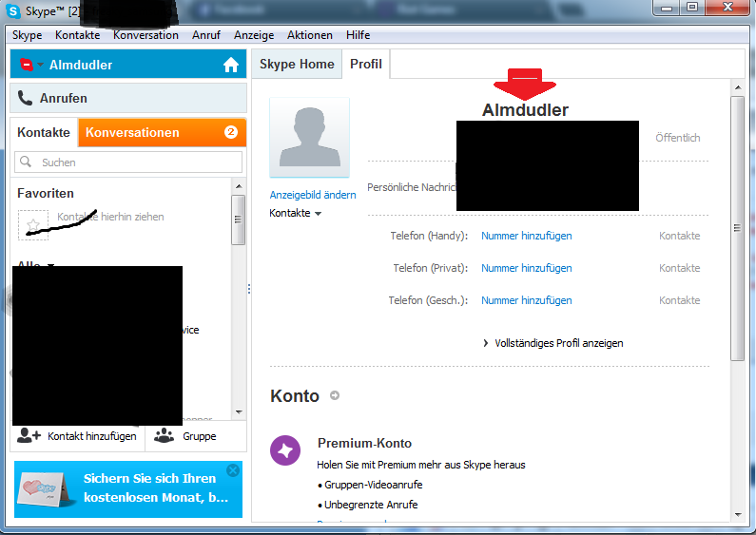This screenshot has width=756, height=535.
Task: Click the Suchen search field
Action: click(x=128, y=162)
